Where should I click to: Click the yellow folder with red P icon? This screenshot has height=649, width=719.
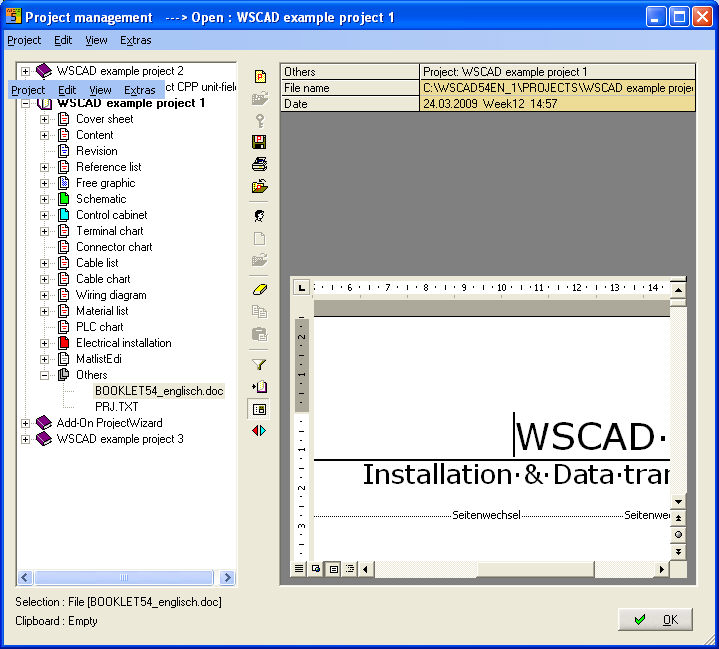pyautogui.click(x=260, y=186)
